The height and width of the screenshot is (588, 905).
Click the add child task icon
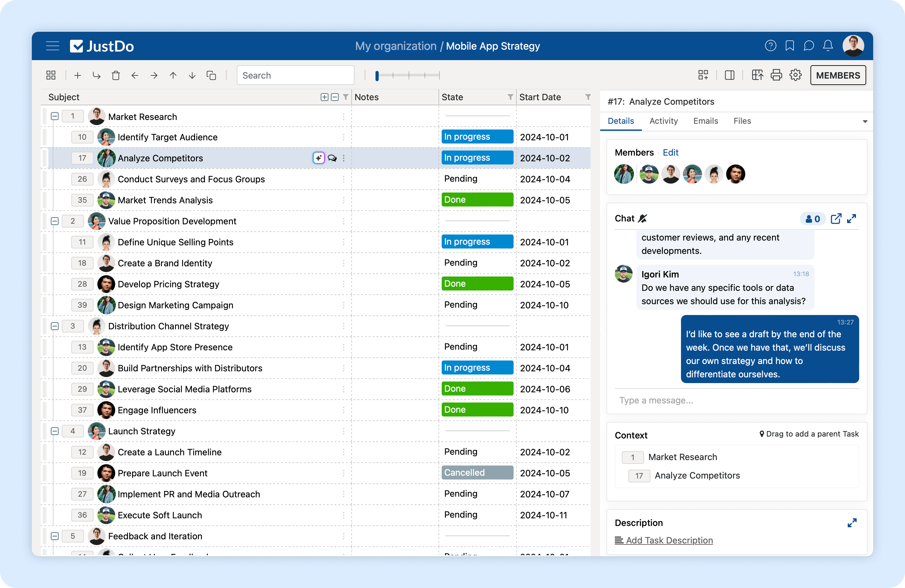pyautogui.click(x=97, y=75)
